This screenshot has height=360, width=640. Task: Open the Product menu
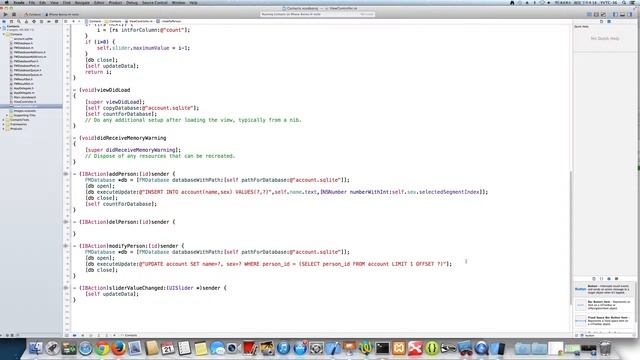(x=116, y=2)
